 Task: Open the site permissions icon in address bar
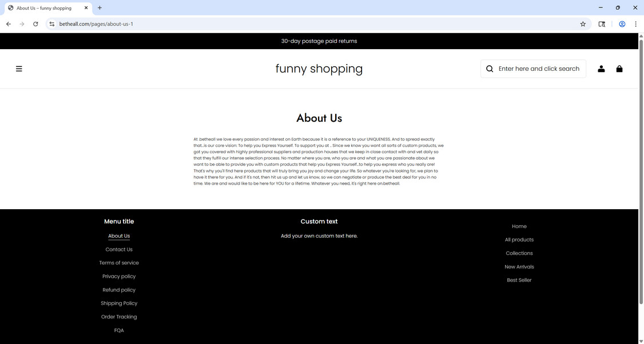(x=51, y=24)
